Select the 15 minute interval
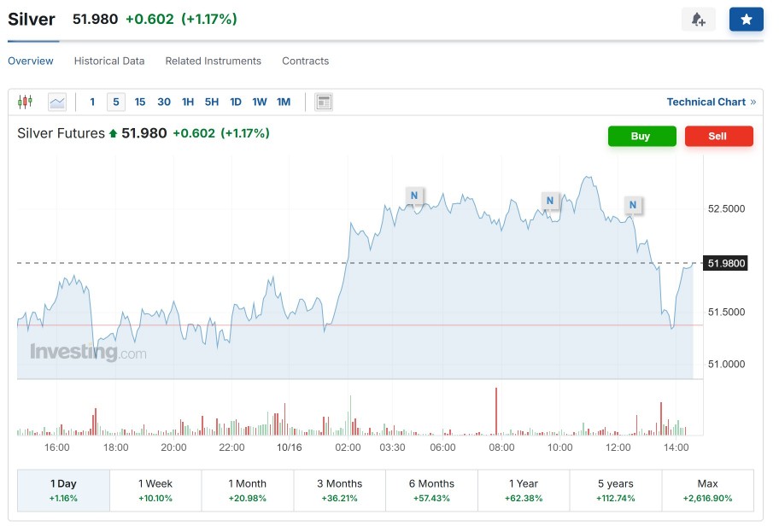779x532 pixels. pos(140,102)
